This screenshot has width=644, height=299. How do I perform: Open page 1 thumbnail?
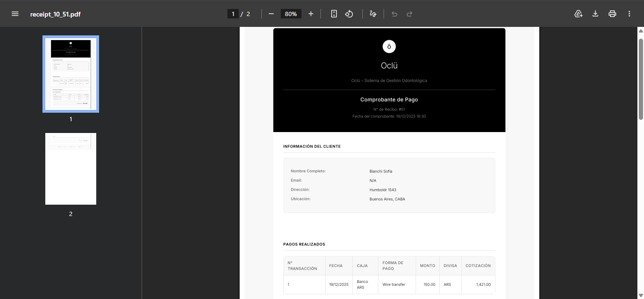71,74
